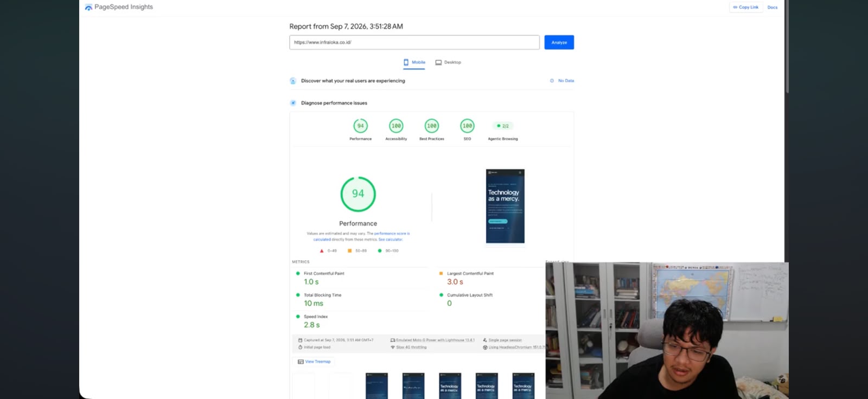Viewport: 868px width, 399px height.
Task: Click the final mobile screenshot preview
Action: [505, 206]
